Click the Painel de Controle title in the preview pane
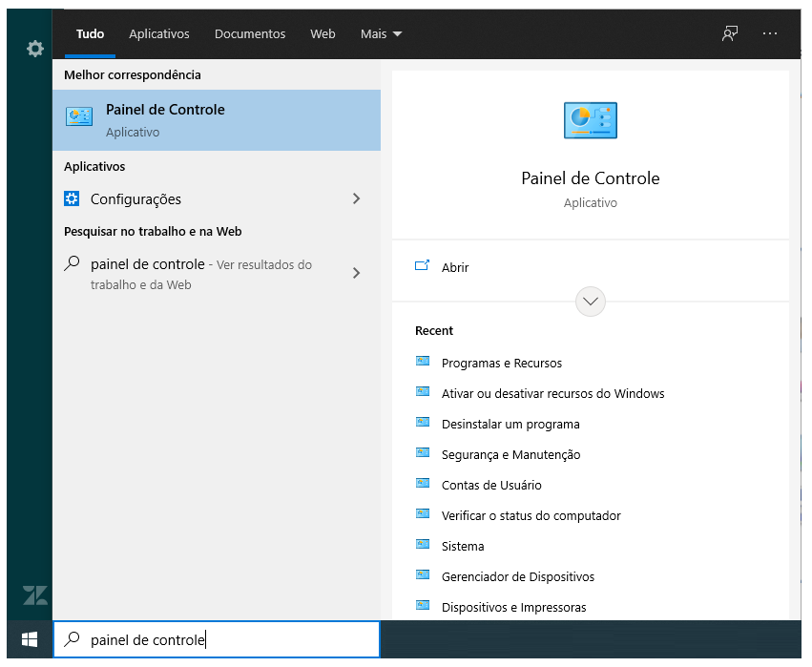 point(591,178)
